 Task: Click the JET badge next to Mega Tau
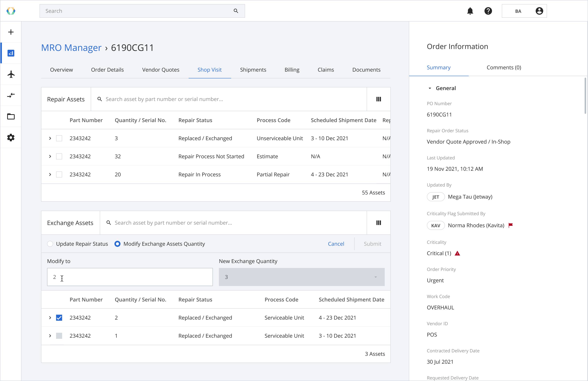pos(436,197)
